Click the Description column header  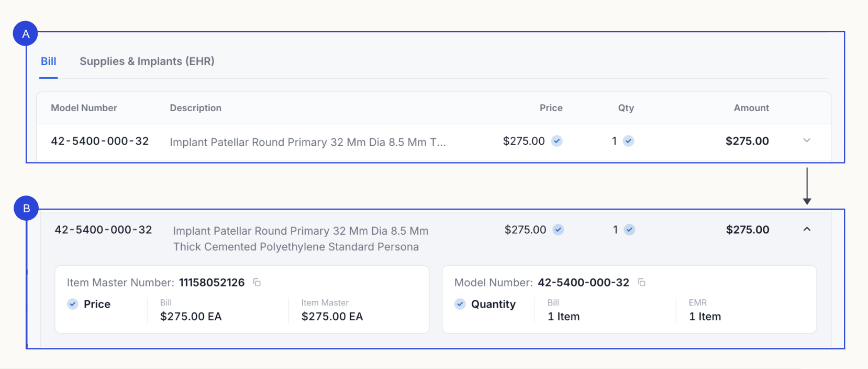[196, 108]
